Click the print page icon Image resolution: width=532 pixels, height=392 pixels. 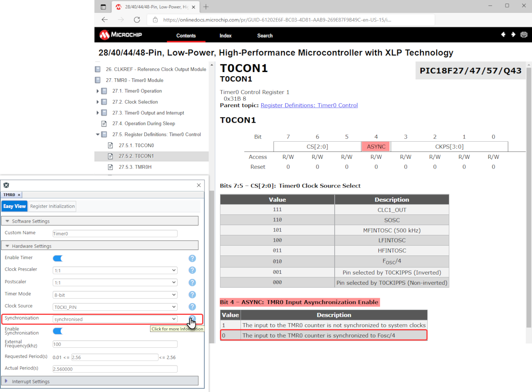tap(524, 35)
